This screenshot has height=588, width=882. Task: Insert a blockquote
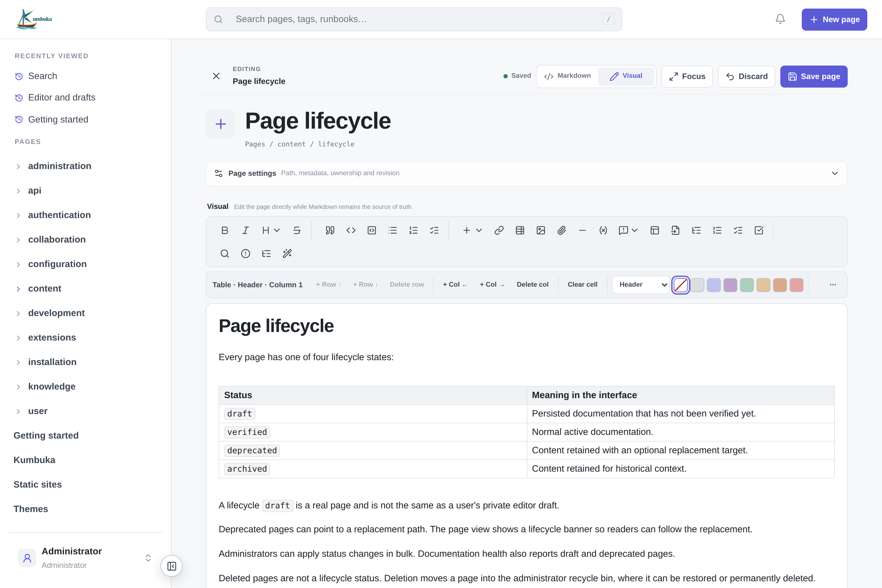click(x=330, y=230)
